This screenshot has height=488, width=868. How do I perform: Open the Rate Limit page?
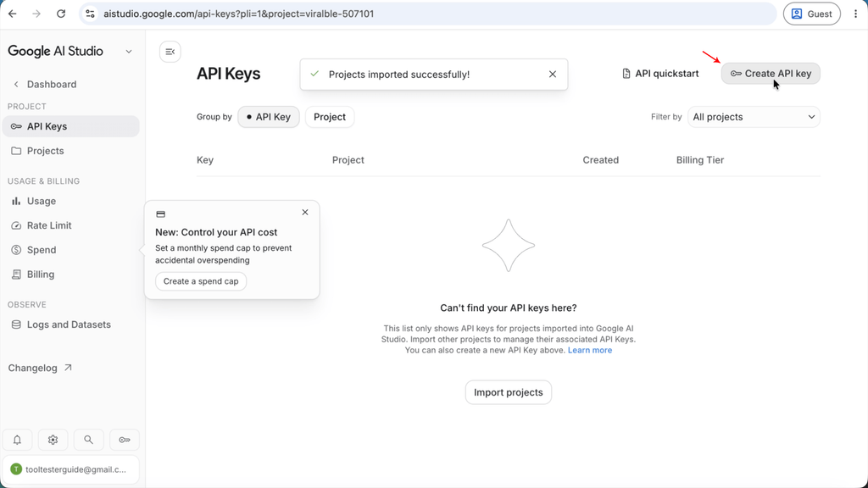tap(71, 225)
